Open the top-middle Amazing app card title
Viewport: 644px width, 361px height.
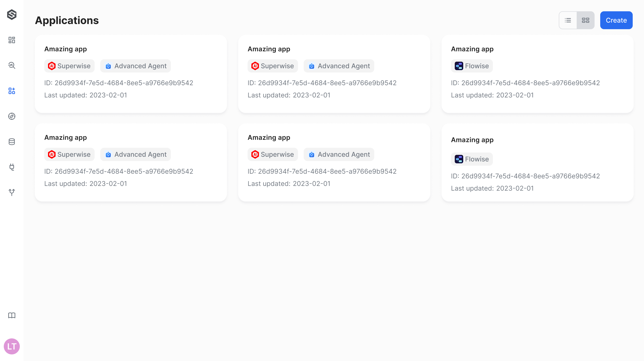tap(269, 49)
